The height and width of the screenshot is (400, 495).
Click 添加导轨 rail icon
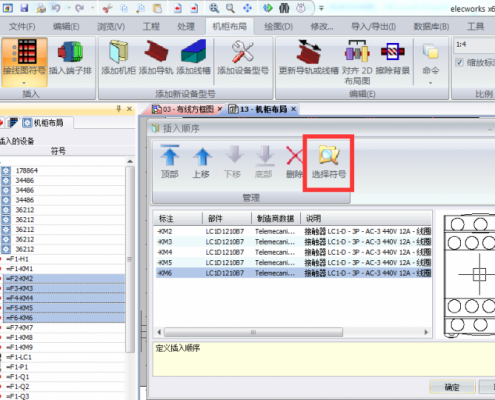coord(156,52)
